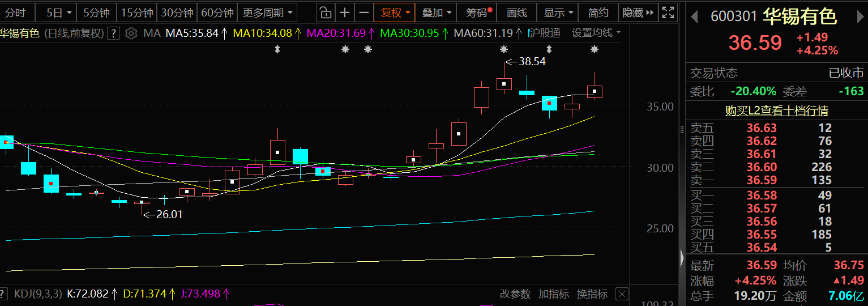This screenshot has width=868, height=306.
Task: Click the question mark help icon beside 华锡有色
Action: (x=113, y=33)
